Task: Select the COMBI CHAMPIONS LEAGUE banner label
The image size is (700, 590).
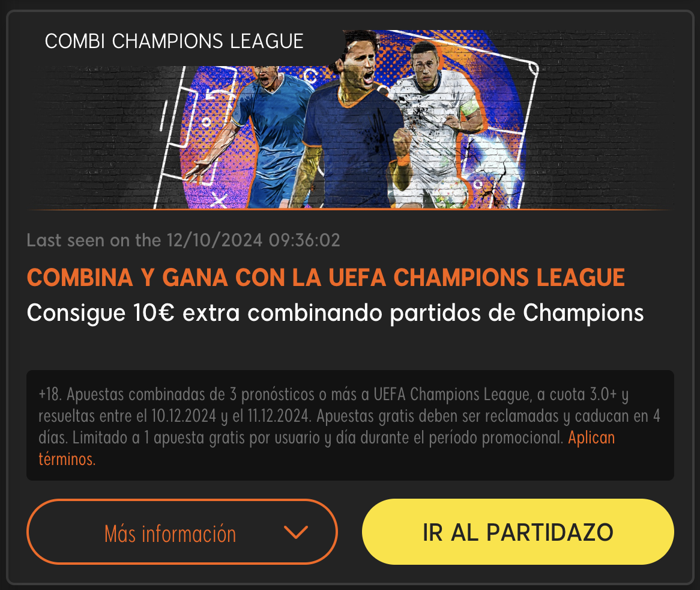Action: coord(174,41)
